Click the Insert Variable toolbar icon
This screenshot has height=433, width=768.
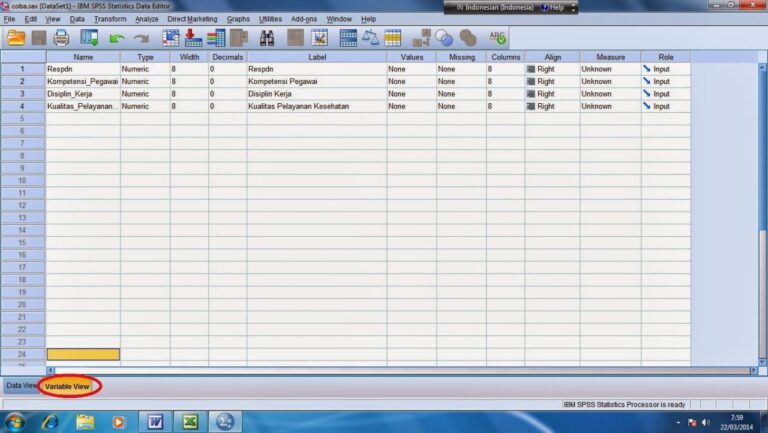tap(319, 38)
